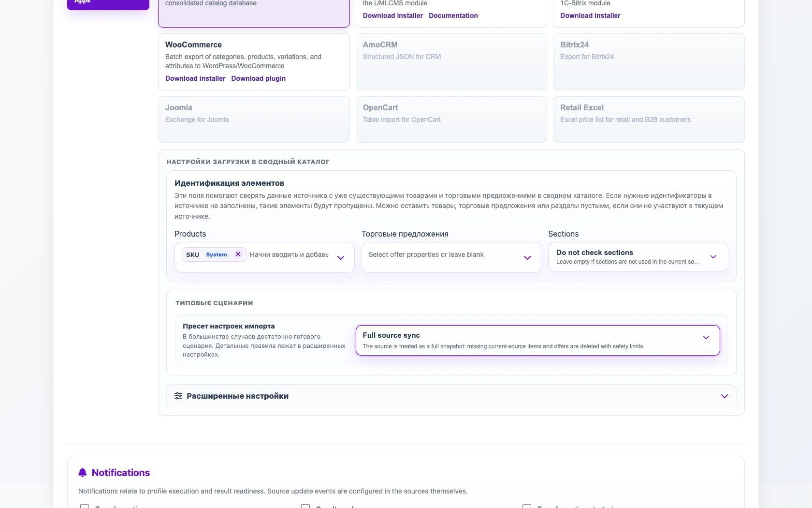Click the Торговые предложения field label
The width and height of the screenshot is (812, 508).
pos(405,234)
